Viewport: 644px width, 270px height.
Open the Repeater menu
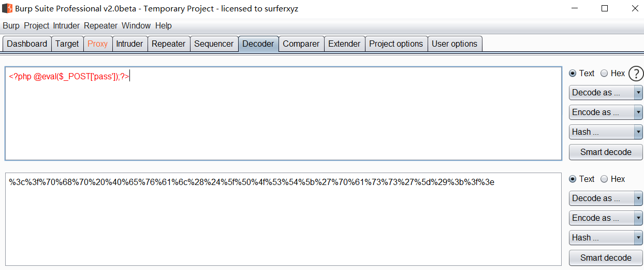pyautogui.click(x=100, y=25)
